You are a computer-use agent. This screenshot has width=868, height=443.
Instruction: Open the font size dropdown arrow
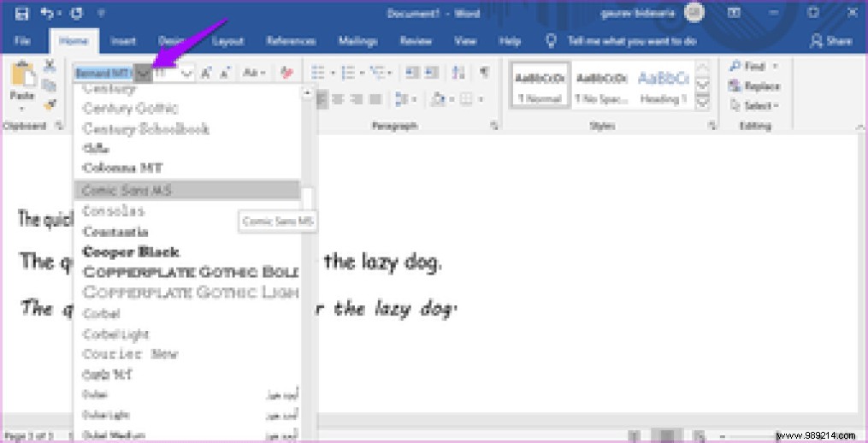[187, 73]
